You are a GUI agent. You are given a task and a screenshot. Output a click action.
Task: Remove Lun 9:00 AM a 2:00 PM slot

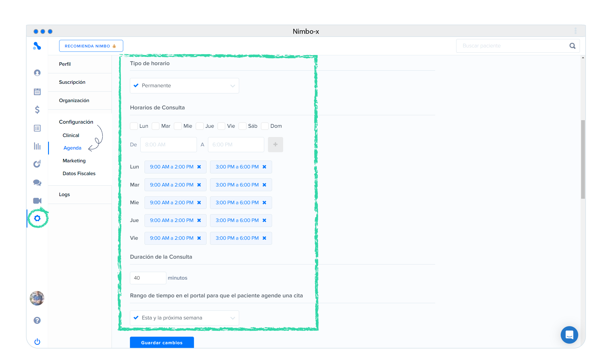199,167
